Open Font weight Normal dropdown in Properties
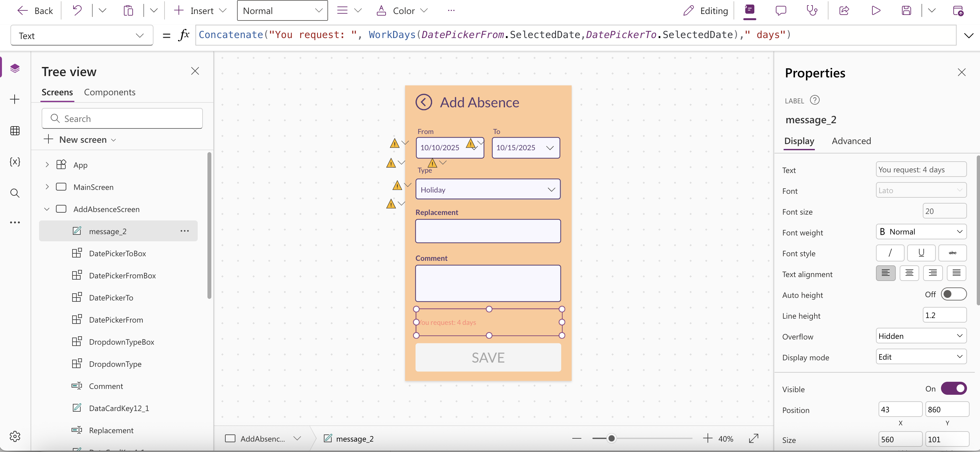980x452 pixels. [921, 232]
